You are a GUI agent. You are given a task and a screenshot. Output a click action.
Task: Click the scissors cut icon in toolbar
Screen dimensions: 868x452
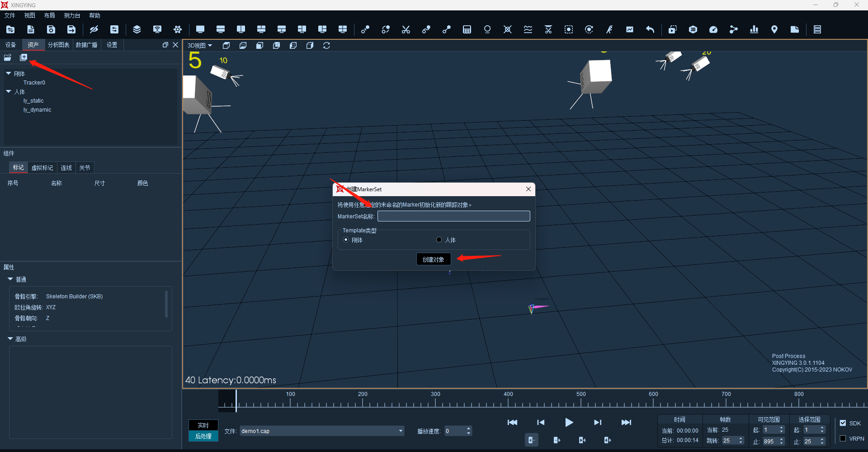406,29
